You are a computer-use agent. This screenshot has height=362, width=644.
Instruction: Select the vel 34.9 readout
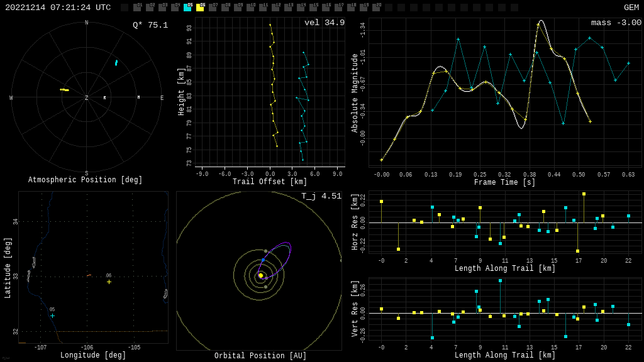pos(324,23)
